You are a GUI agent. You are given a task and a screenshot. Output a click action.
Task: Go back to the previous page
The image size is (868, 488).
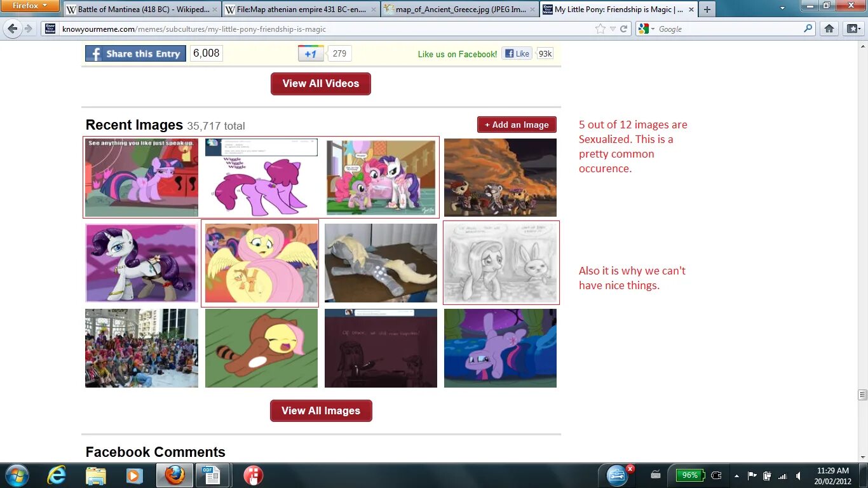pyautogui.click(x=12, y=29)
